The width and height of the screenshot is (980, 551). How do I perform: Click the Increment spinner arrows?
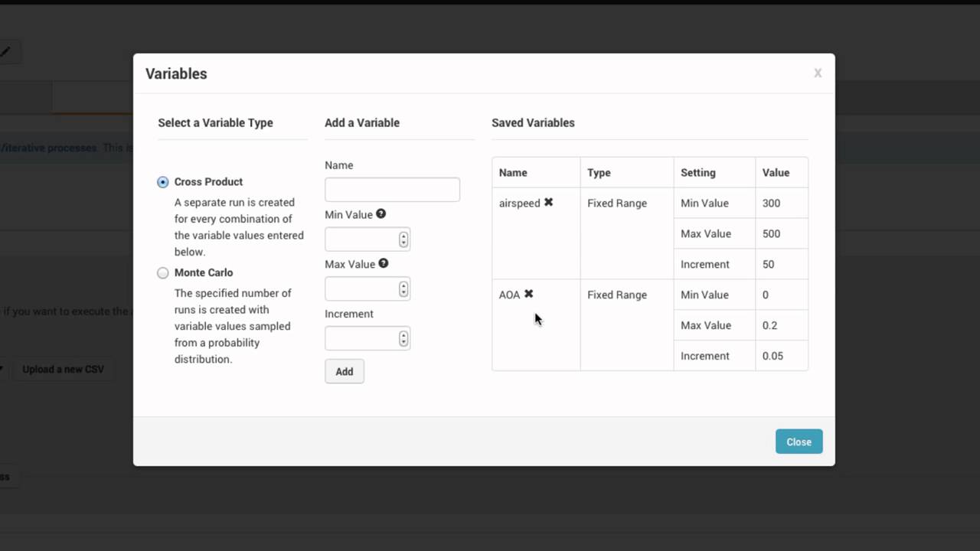pos(403,339)
